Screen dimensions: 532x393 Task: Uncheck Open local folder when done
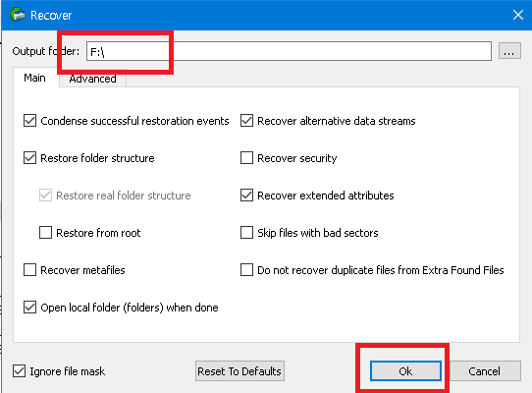[x=29, y=308]
